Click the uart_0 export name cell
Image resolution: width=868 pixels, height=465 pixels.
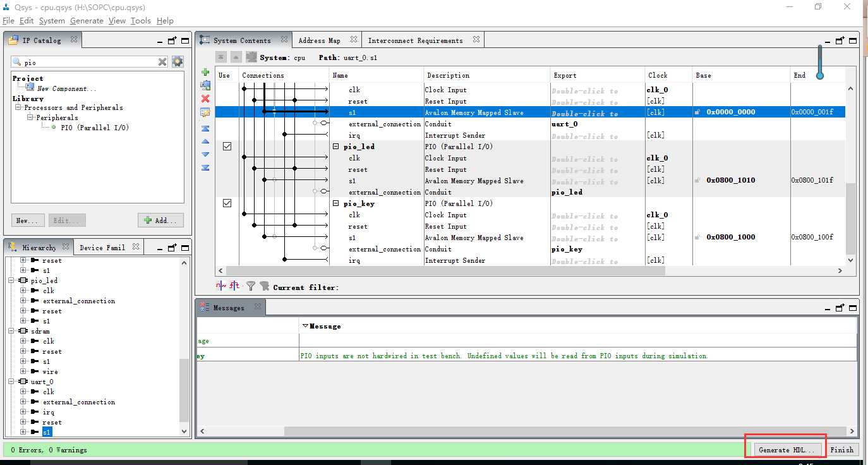click(x=598, y=124)
